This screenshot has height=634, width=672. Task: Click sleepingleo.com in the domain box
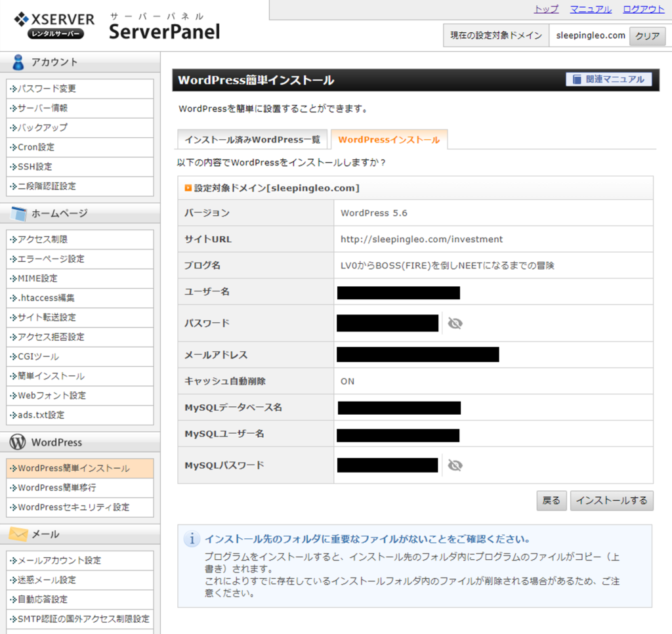click(x=591, y=35)
